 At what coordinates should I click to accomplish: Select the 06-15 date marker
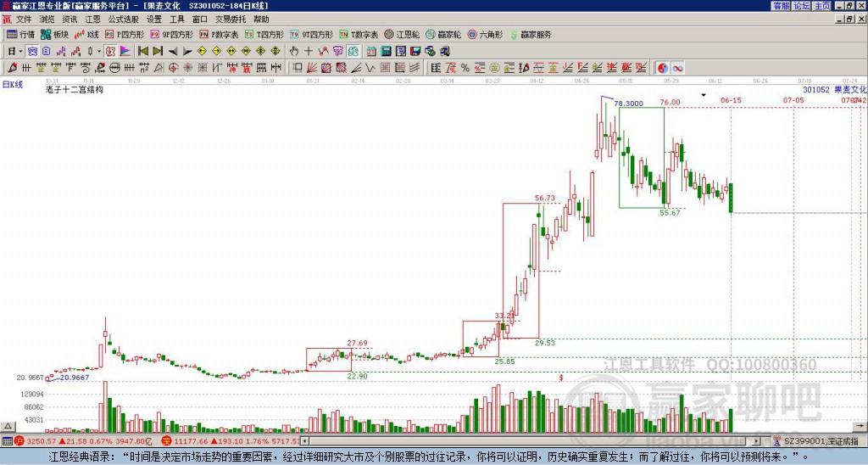(x=732, y=100)
